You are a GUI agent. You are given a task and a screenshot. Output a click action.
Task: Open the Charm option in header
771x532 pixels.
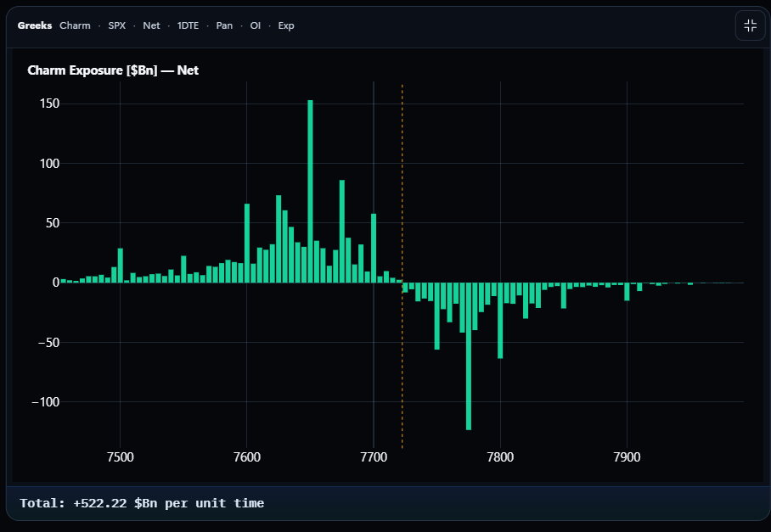pyautogui.click(x=75, y=25)
